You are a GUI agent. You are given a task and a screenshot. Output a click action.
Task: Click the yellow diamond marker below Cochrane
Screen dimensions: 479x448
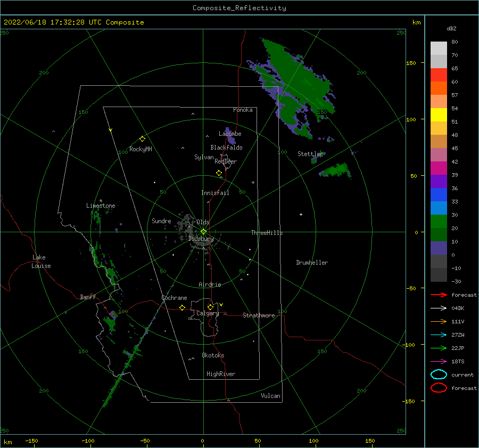tap(182, 308)
